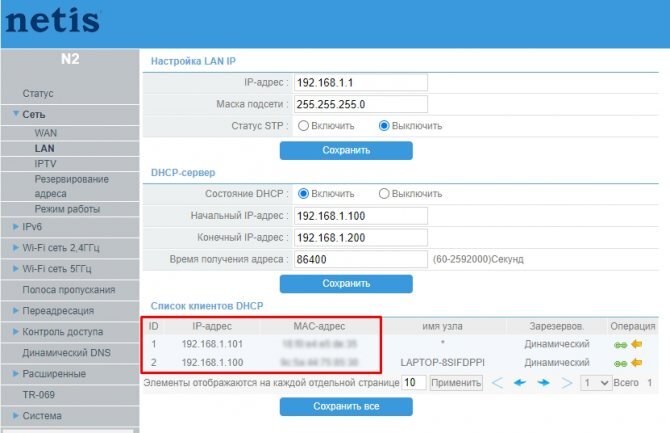Image resolution: width=670 pixels, height=433 pixels.
Task: Open the Статус menu item
Action: click(x=38, y=94)
